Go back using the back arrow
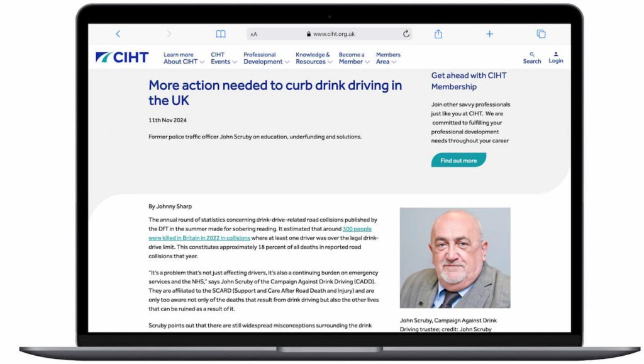Screen dimensions: 644x364 118,33
